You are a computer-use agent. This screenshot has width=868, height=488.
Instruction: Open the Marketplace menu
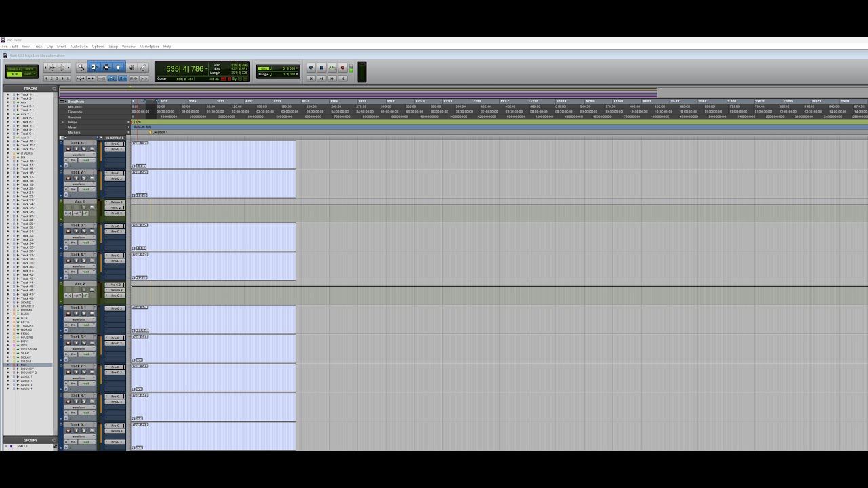(149, 47)
